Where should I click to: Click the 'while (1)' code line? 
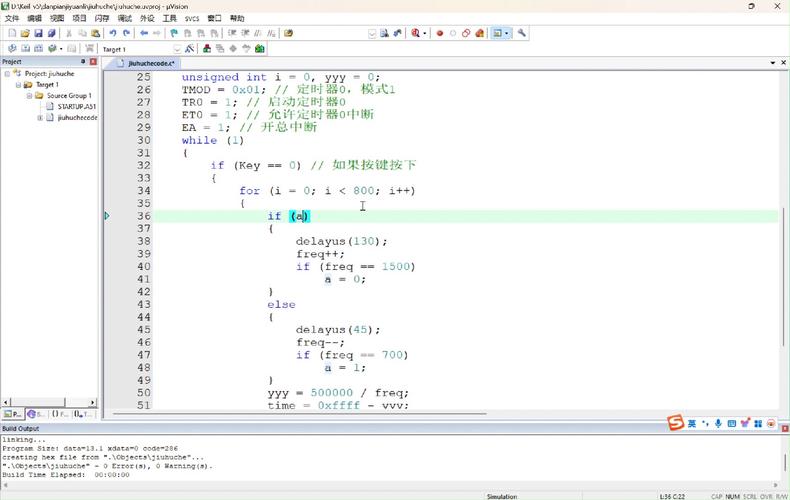point(213,141)
